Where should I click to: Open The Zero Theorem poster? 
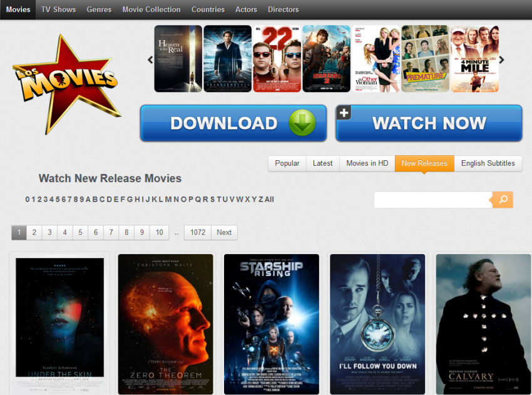[x=166, y=324]
